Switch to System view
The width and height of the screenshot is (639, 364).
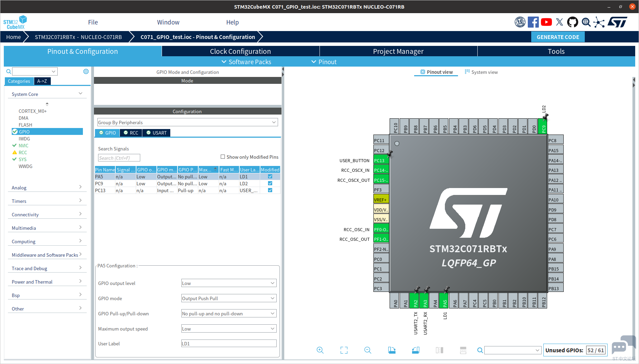tap(481, 72)
